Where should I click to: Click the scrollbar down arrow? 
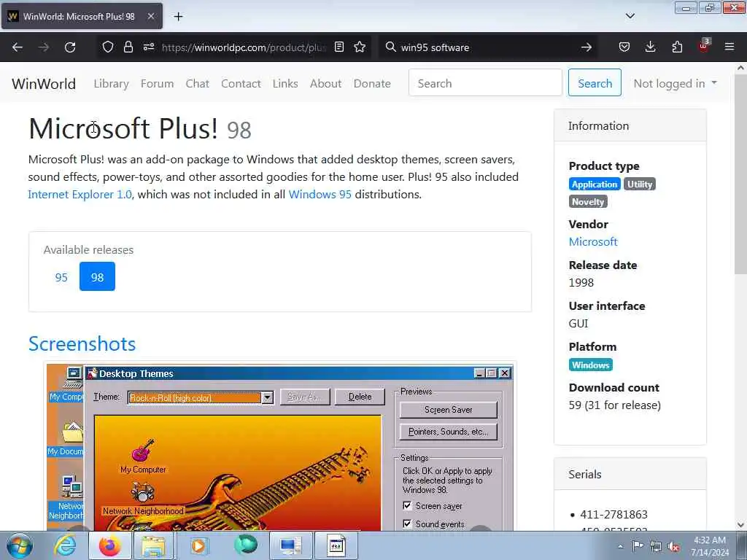coord(740,525)
